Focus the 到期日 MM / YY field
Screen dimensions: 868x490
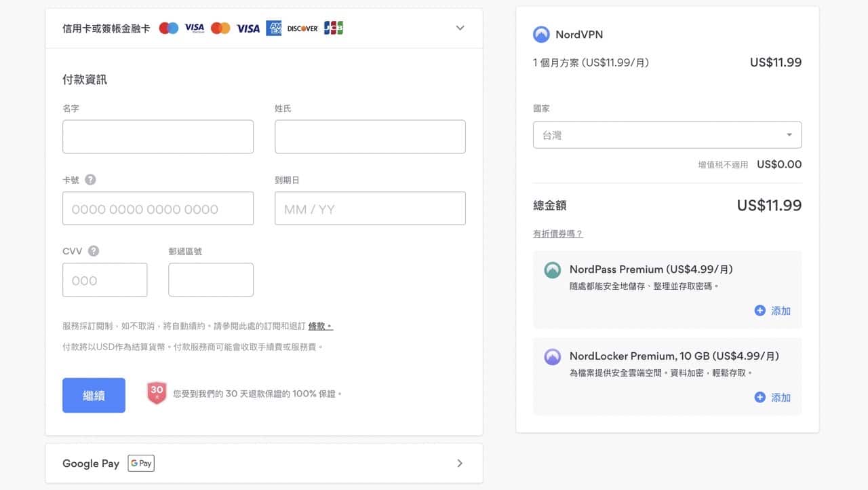pyautogui.click(x=370, y=208)
